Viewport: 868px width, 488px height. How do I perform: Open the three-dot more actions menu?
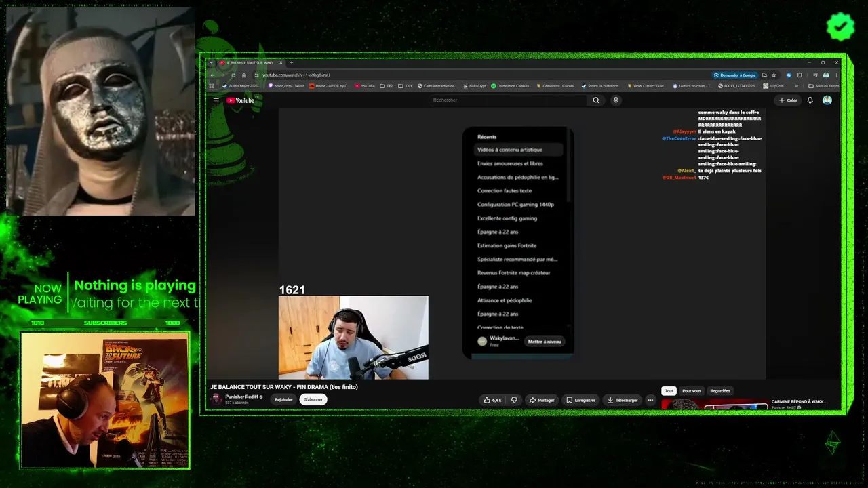650,400
